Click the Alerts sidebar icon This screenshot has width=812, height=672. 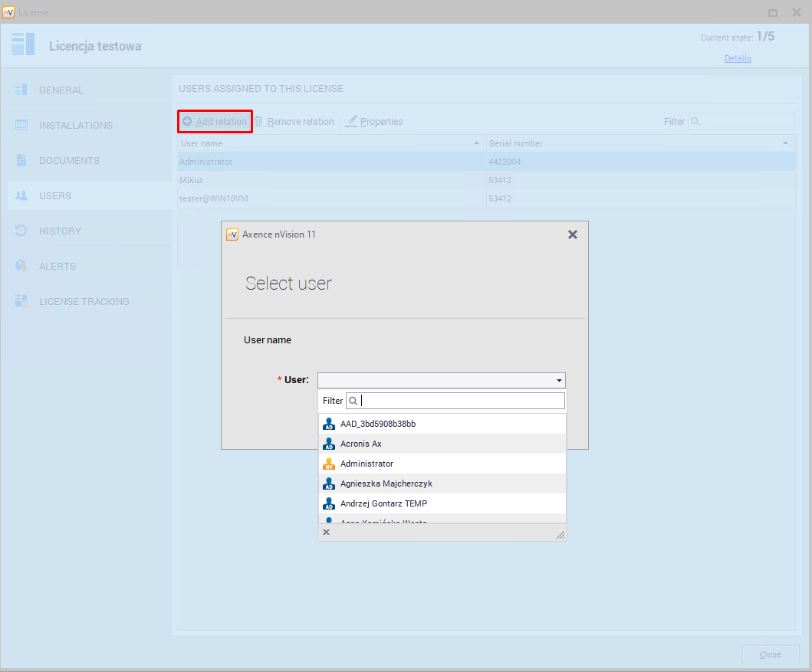(x=21, y=266)
